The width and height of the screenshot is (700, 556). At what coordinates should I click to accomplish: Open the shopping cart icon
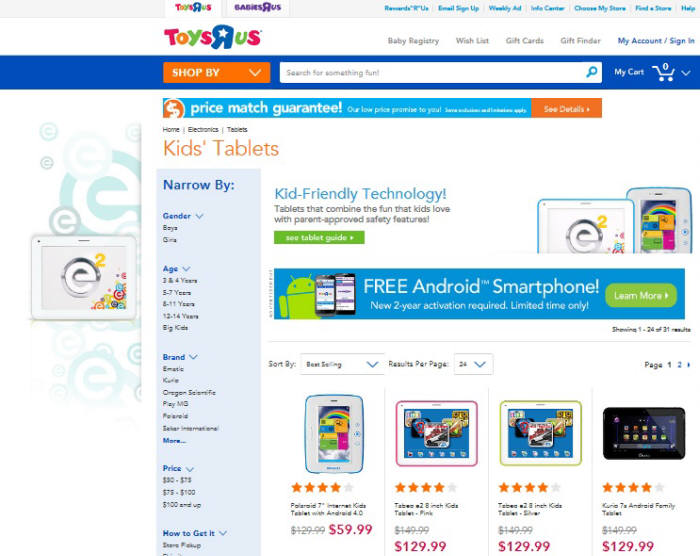[663, 72]
